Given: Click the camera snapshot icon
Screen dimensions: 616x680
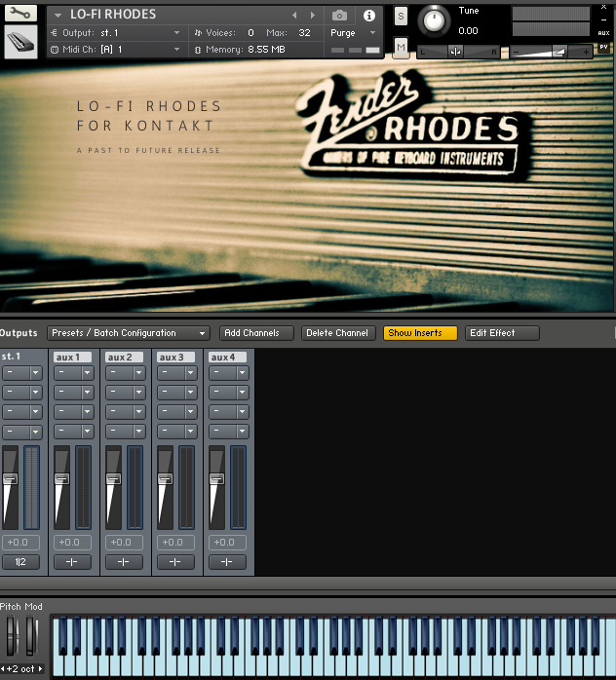Looking at the screenshot, I should tap(339, 16).
